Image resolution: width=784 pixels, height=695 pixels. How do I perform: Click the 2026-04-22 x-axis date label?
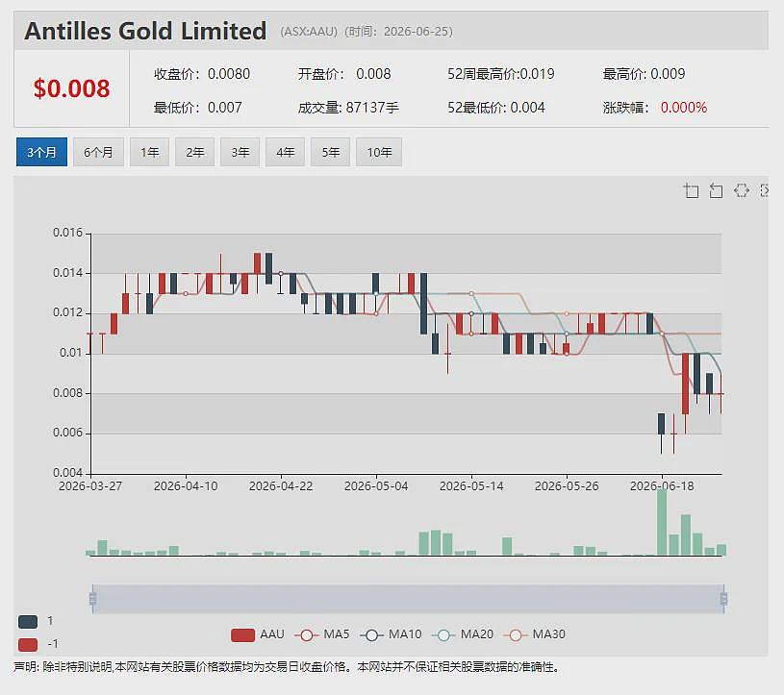pos(281,486)
